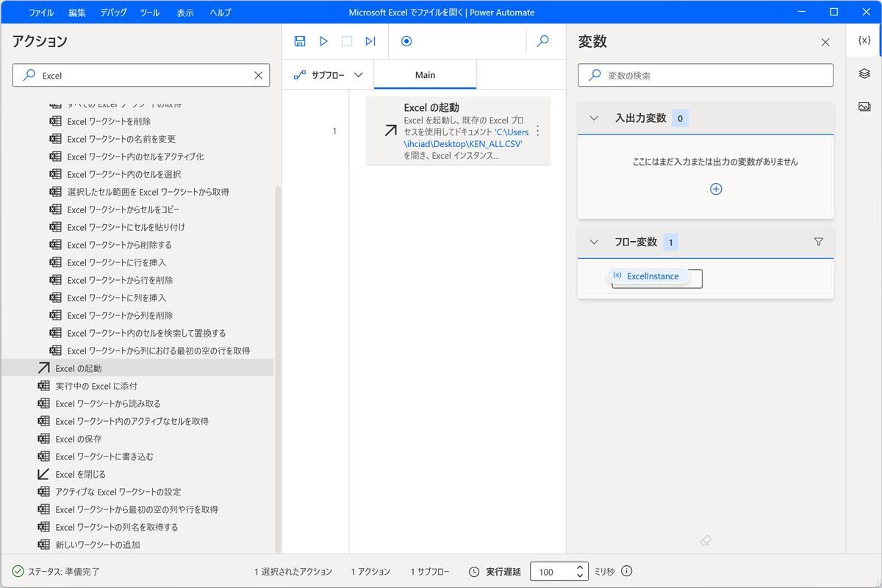Screen dimensions: 882x588
Task: Start the recorder circle icon
Action: click(406, 41)
